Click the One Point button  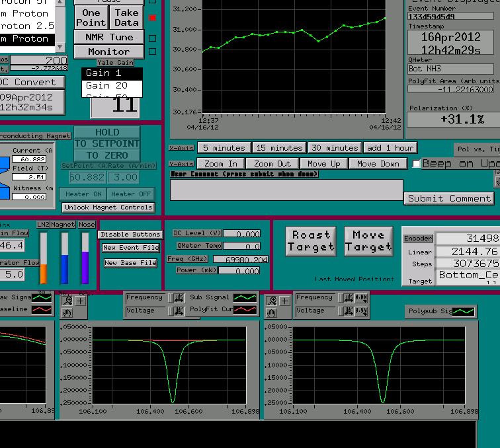[91, 18]
